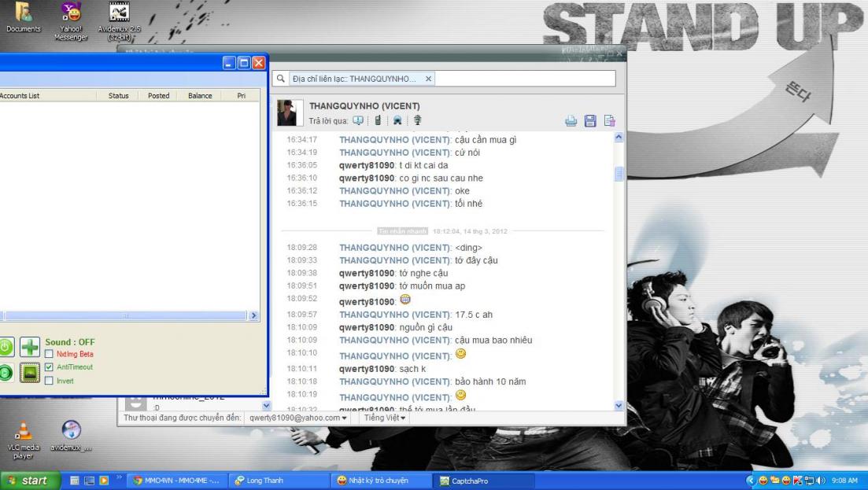Image resolution: width=868 pixels, height=490 pixels.
Task: Open the Tiếng Việt language dropdown
Action: click(384, 418)
